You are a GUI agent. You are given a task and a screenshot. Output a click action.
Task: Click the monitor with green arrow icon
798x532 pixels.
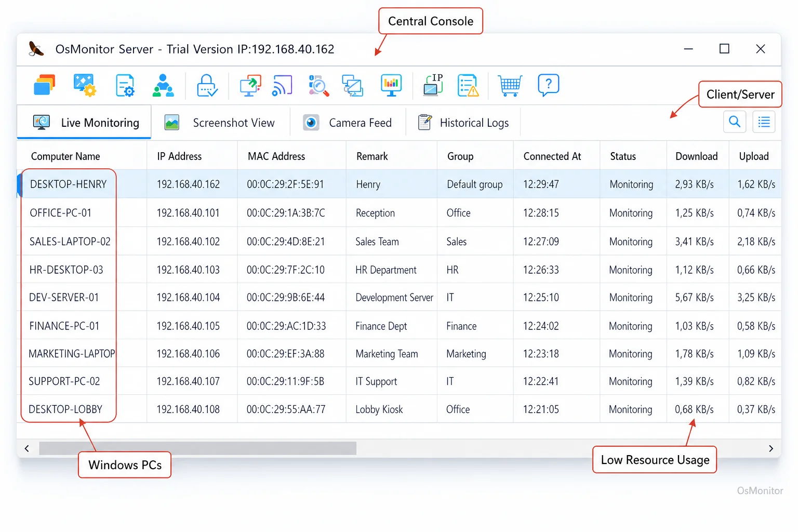(x=250, y=85)
